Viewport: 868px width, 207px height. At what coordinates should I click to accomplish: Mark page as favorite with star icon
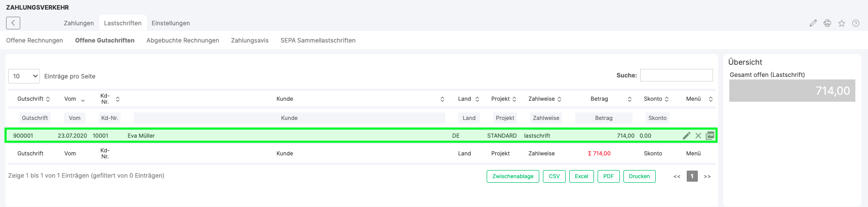point(841,23)
